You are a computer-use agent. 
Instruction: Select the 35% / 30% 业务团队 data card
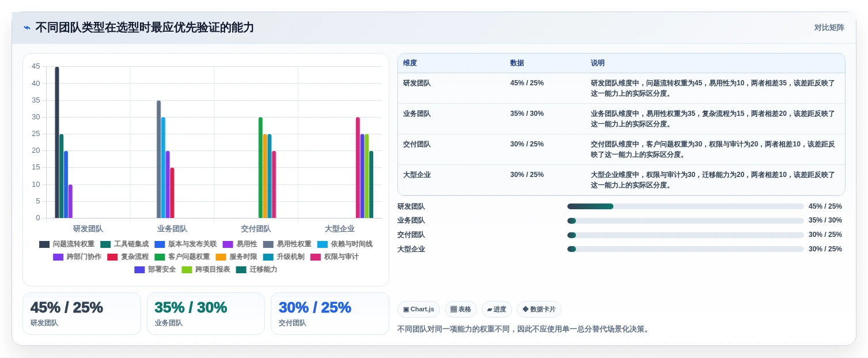206,314
